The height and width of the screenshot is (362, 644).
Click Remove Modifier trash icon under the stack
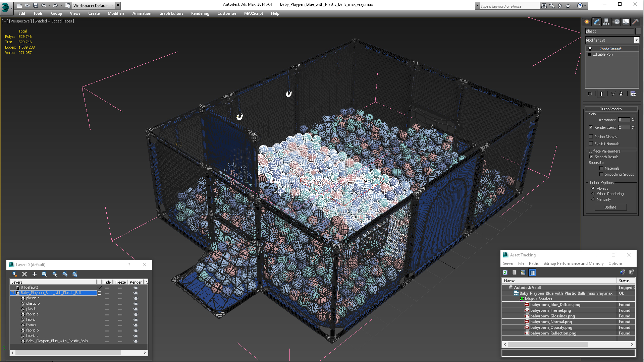(x=621, y=94)
